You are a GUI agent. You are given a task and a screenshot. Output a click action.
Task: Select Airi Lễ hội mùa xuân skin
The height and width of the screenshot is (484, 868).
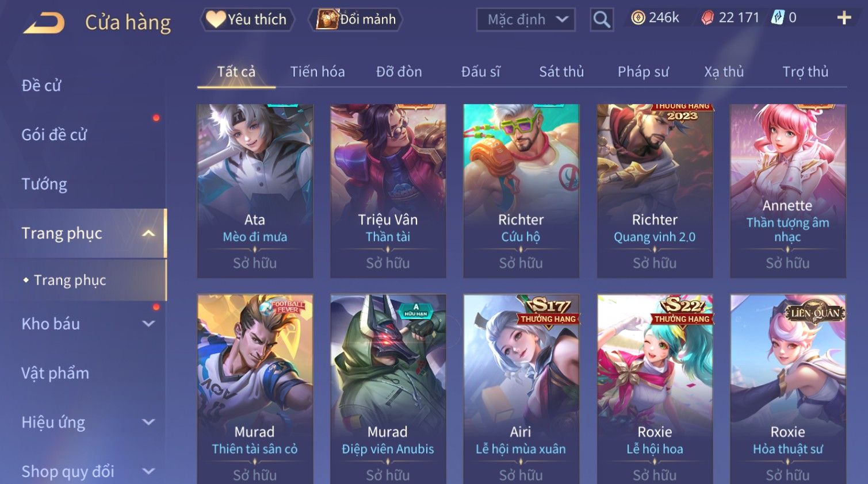(x=521, y=389)
